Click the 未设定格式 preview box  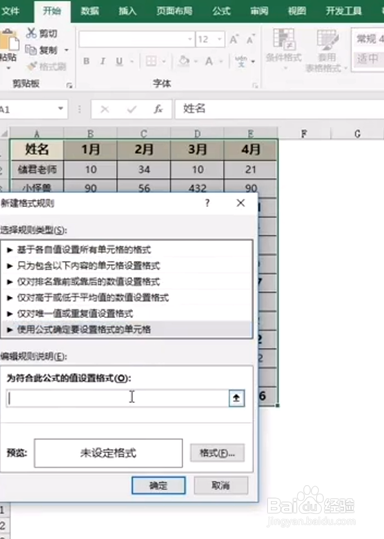coord(108,453)
